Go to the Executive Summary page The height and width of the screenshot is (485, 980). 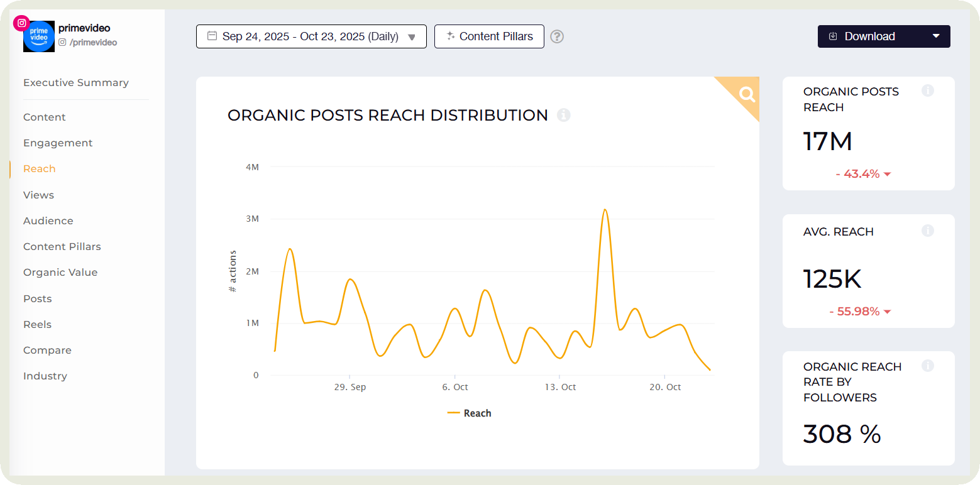pyautogui.click(x=75, y=82)
